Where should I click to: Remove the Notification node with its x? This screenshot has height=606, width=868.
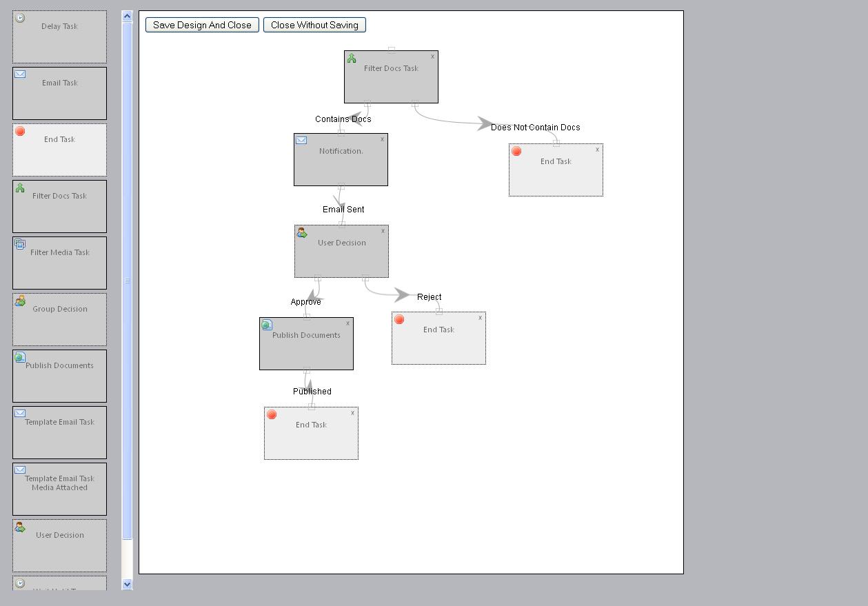click(x=383, y=139)
